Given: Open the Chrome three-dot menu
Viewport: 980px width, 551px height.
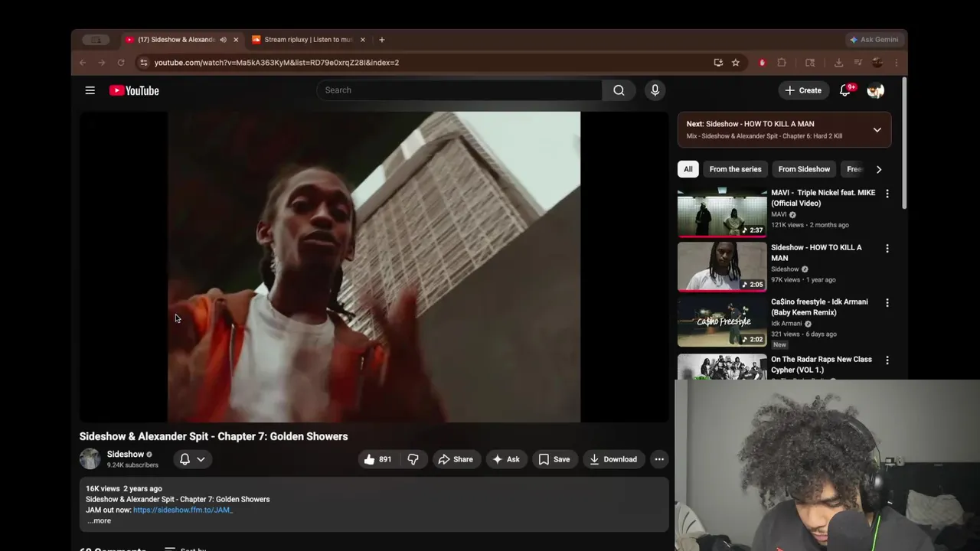Looking at the screenshot, I should [897, 63].
